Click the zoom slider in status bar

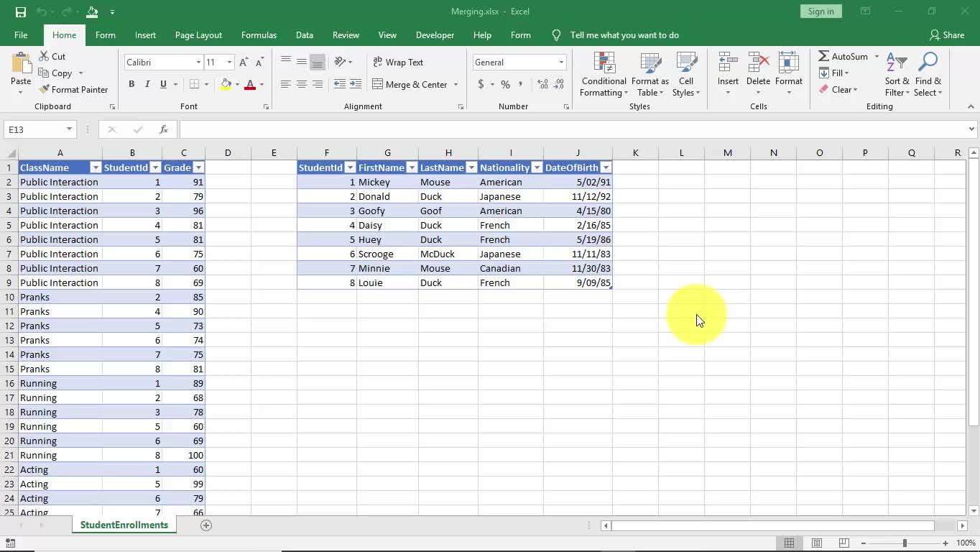pyautogui.click(x=905, y=543)
